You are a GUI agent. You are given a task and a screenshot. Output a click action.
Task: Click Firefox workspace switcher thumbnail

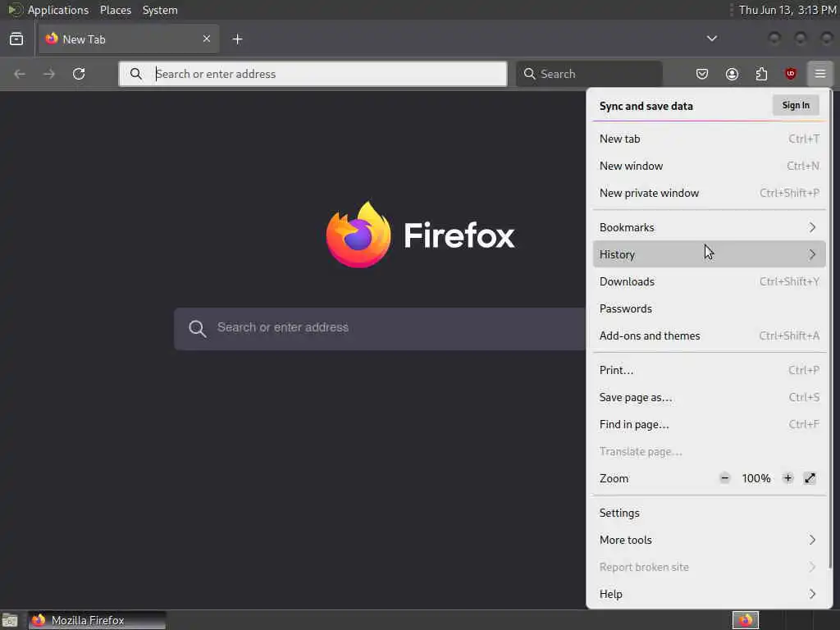pos(745,620)
